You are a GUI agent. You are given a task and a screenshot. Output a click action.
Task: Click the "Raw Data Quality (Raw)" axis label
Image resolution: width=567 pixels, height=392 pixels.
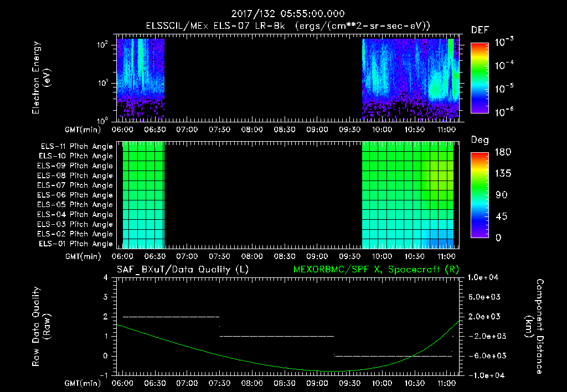(x=41, y=327)
